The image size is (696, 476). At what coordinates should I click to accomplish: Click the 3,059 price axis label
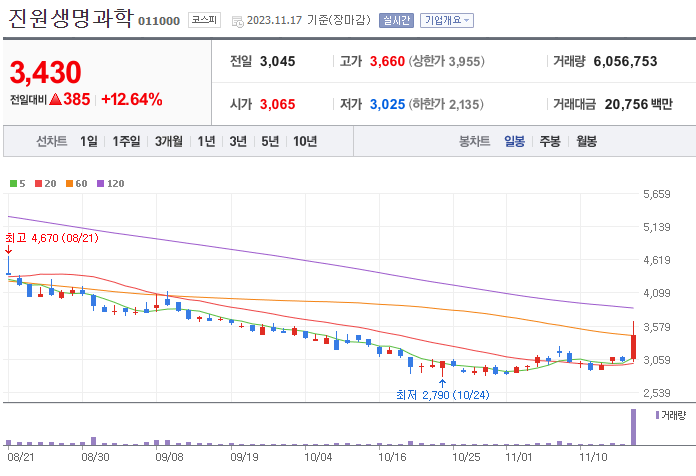coord(656,360)
